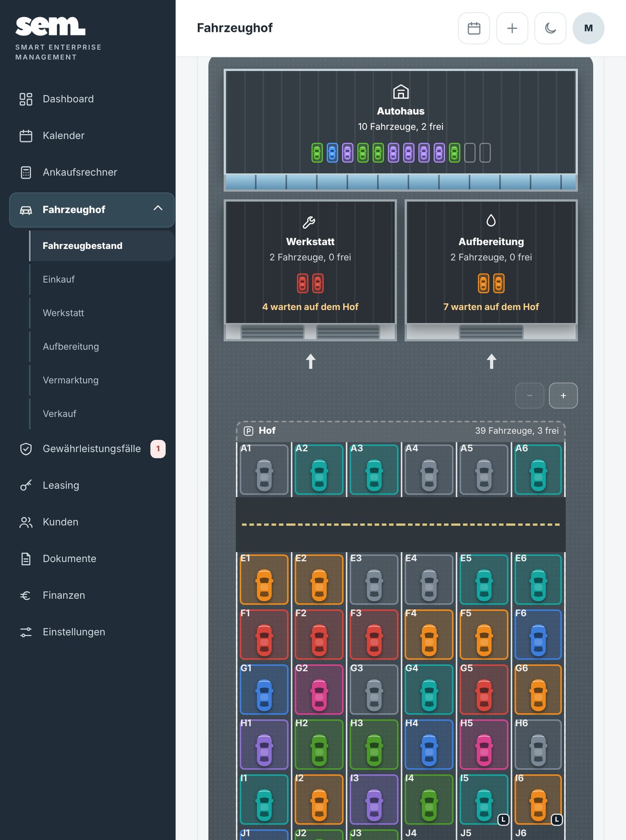This screenshot has height=840, width=626.
Task: Select parking spot F6 blue car
Action: [x=538, y=634]
